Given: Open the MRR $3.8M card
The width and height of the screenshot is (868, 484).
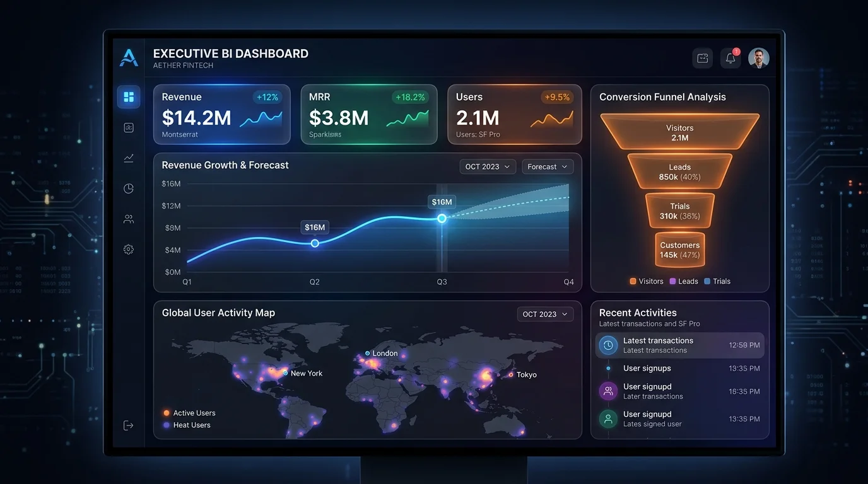Looking at the screenshot, I should [369, 115].
